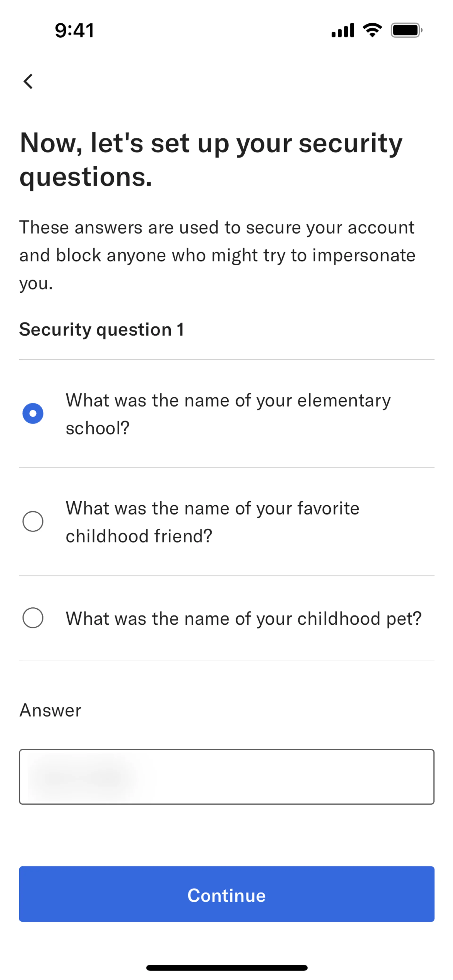Tap the 'Security question 1' heading
The image size is (453, 980).
click(101, 329)
